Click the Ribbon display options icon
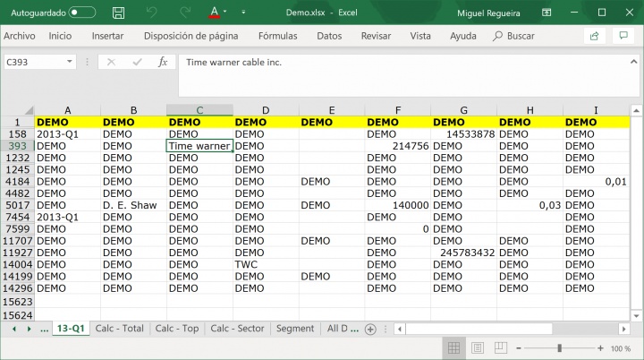This screenshot has height=360, width=644. [547, 13]
